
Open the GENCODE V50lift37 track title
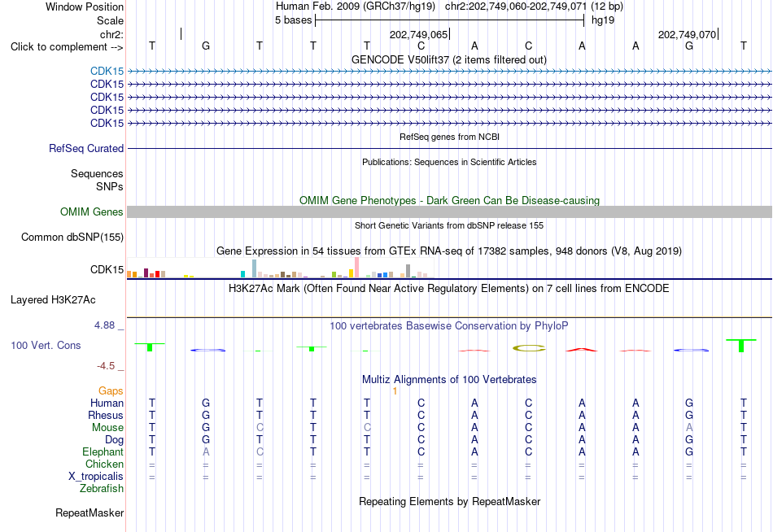click(448, 59)
